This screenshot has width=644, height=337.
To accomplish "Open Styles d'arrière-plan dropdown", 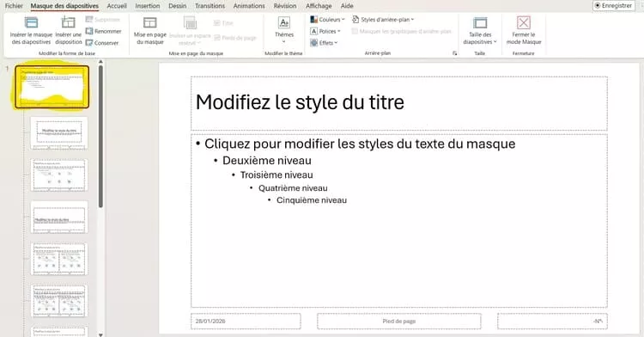I will (x=383, y=20).
